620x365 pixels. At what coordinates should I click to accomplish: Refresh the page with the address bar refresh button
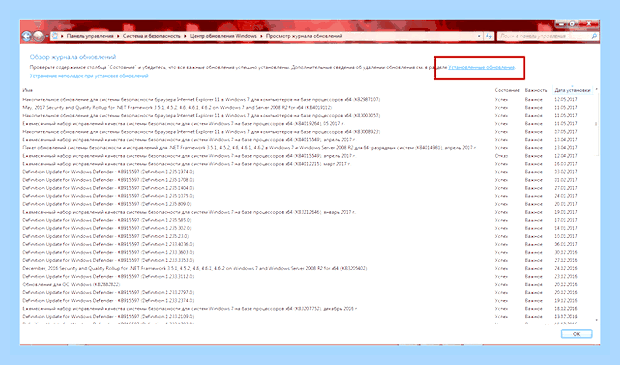489,36
